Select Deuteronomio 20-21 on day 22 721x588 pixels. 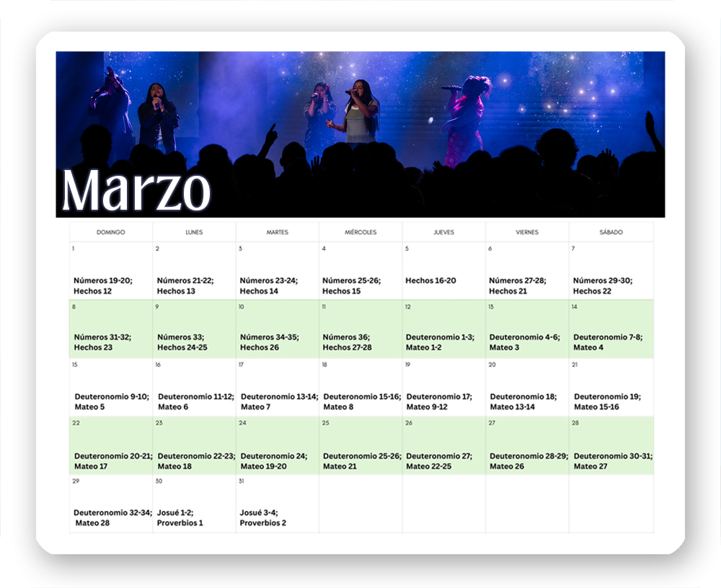click(x=112, y=460)
